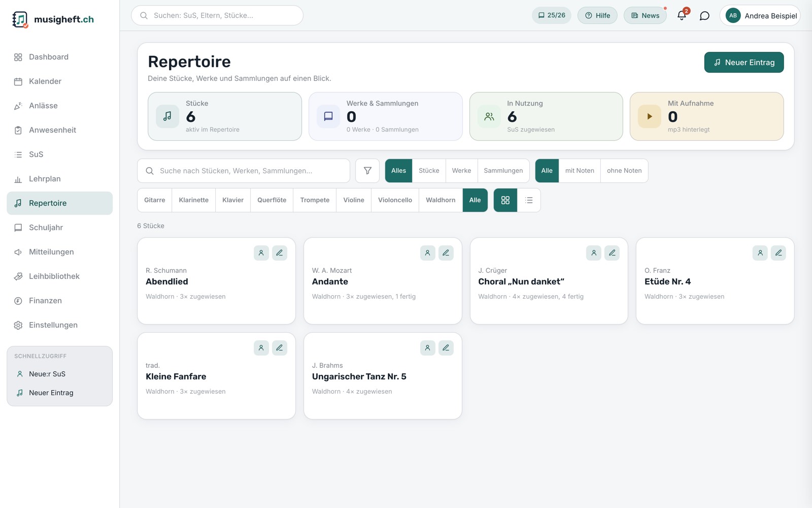The width and height of the screenshot is (812, 508).
Task: Edit Choral „Nun danket“ entry
Action: pyautogui.click(x=612, y=252)
